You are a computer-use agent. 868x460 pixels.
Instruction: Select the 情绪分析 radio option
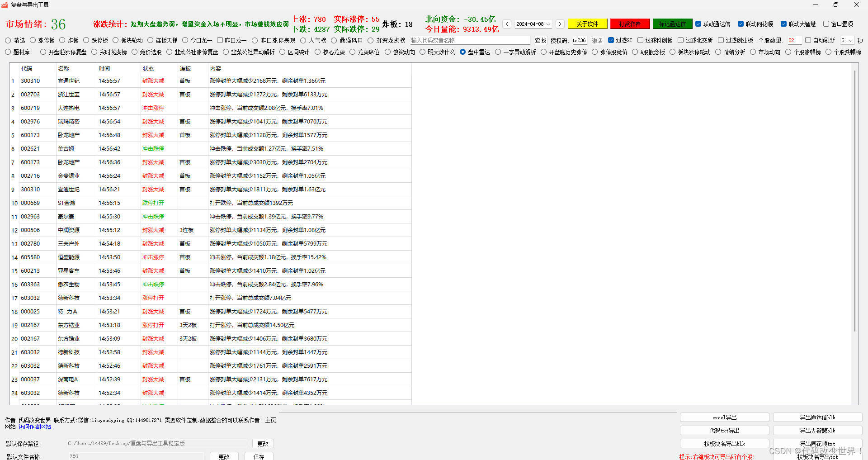click(718, 52)
